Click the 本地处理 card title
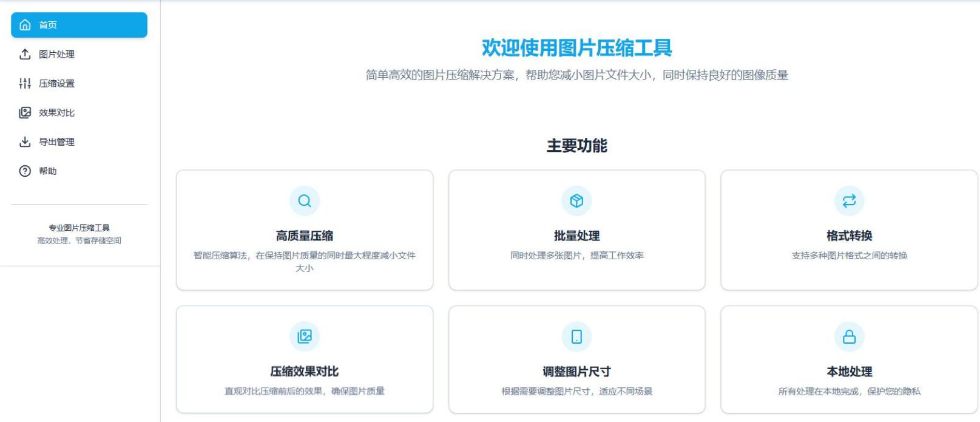 [849, 371]
